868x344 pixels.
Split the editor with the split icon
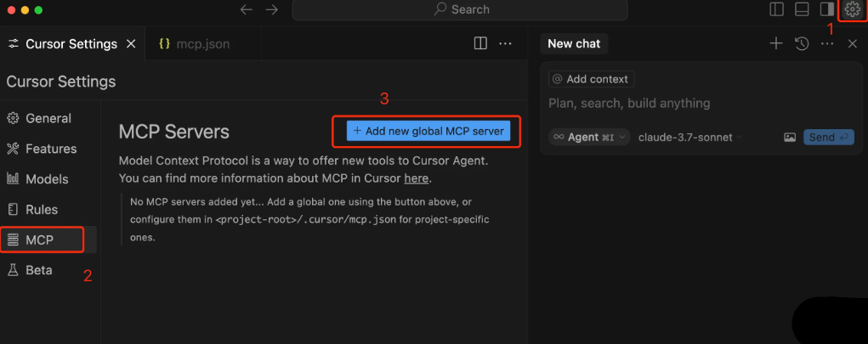pos(480,43)
